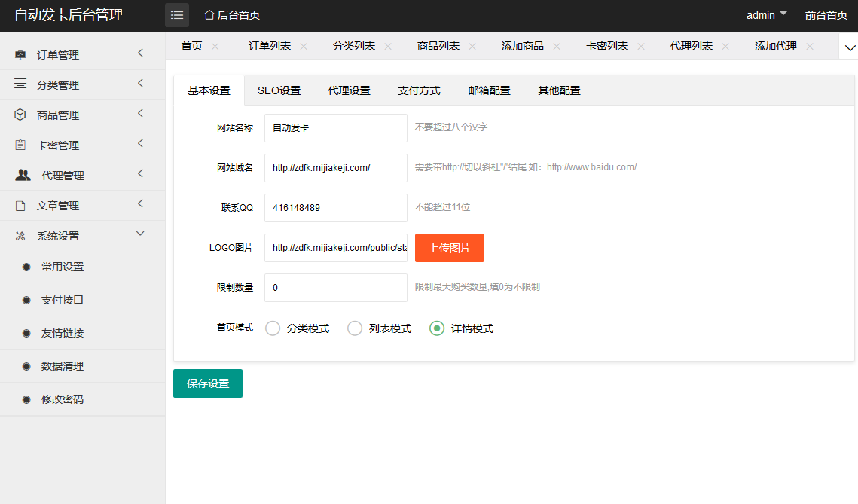Click the 联系QQ input field
This screenshot has height=504, width=858.
tap(335, 208)
